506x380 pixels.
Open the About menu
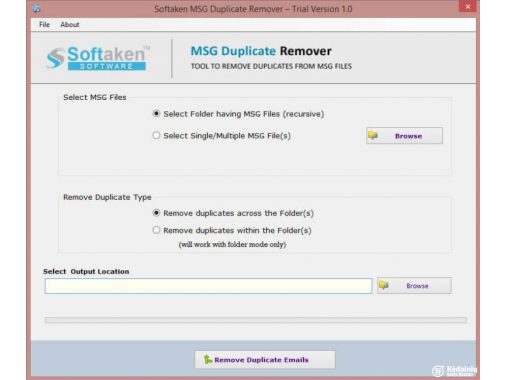[70, 24]
